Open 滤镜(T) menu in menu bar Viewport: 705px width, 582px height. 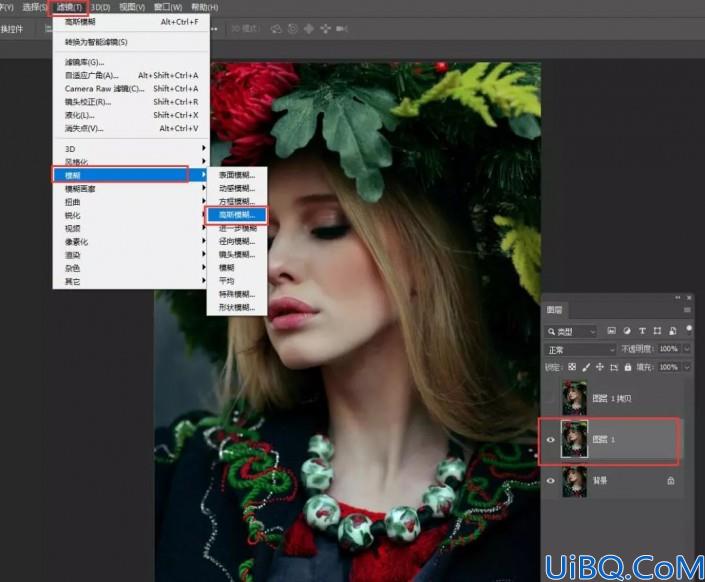click(68, 8)
